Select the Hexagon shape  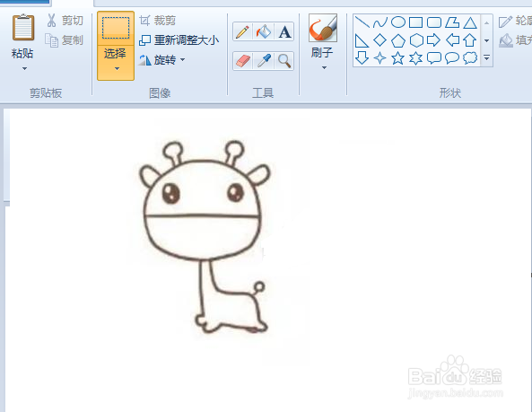[416, 40]
